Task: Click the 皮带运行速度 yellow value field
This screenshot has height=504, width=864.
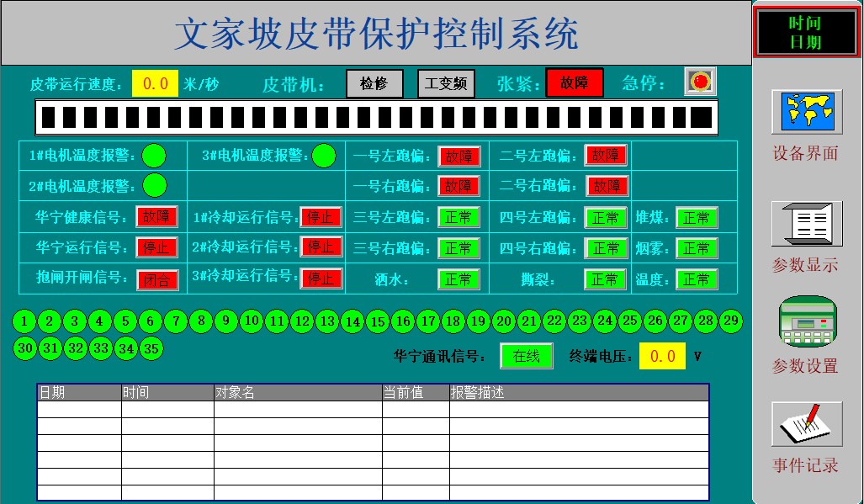Action: tap(156, 84)
